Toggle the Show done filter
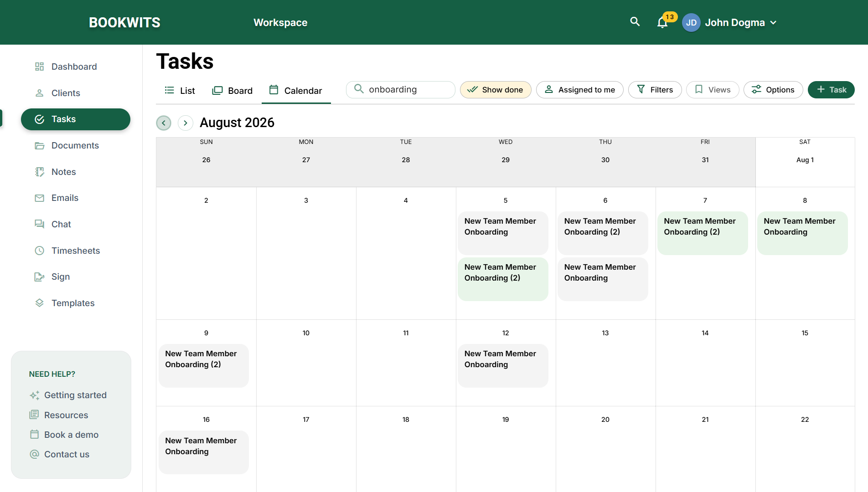The width and height of the screenshot is (868, 492). pyautogui.click(x=496, y=90)
